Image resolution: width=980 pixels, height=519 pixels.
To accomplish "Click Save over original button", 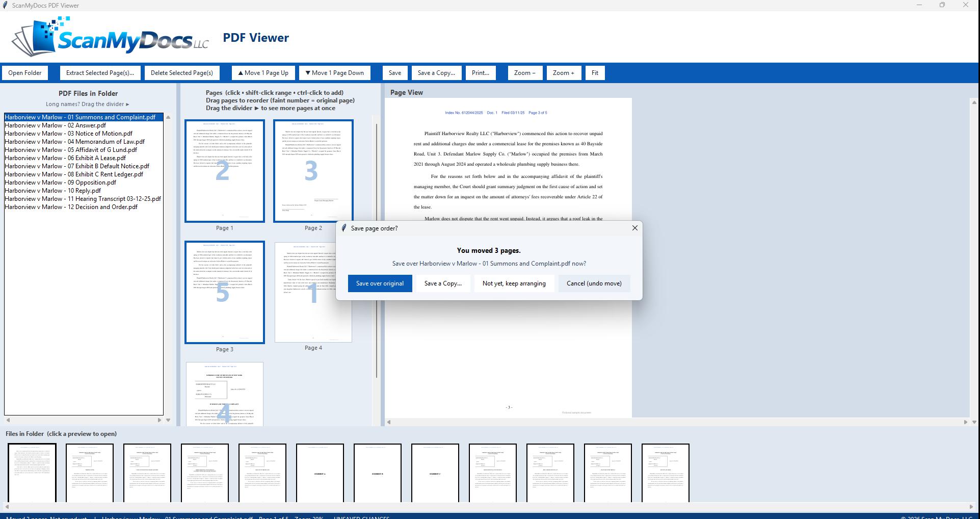I will tap(380, 283).
